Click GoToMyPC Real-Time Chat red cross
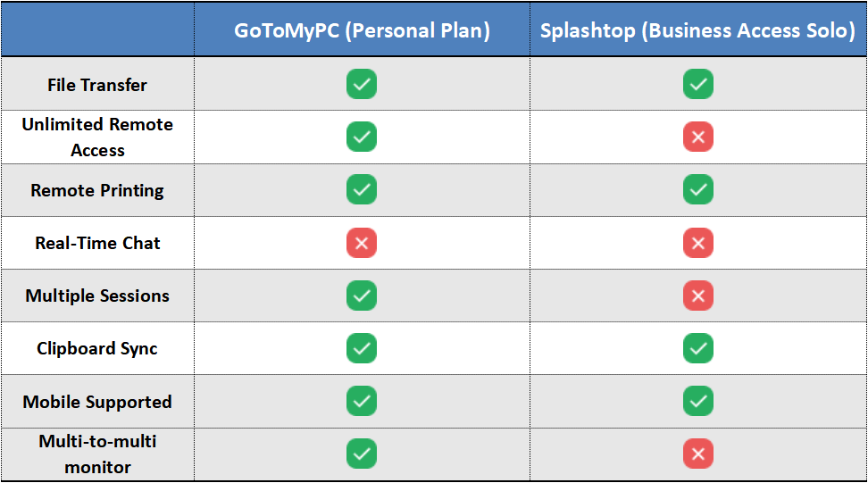 (362, 243)
